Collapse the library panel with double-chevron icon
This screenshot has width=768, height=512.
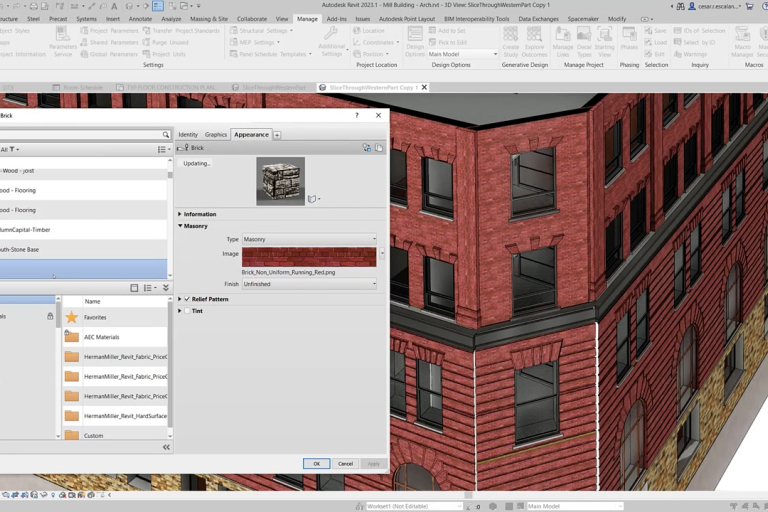[x=166, y=447]
